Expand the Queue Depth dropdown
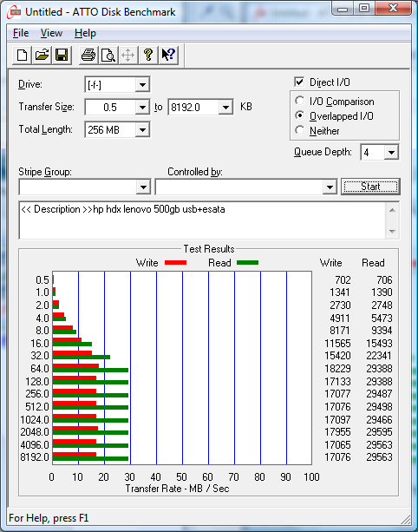 391,153
